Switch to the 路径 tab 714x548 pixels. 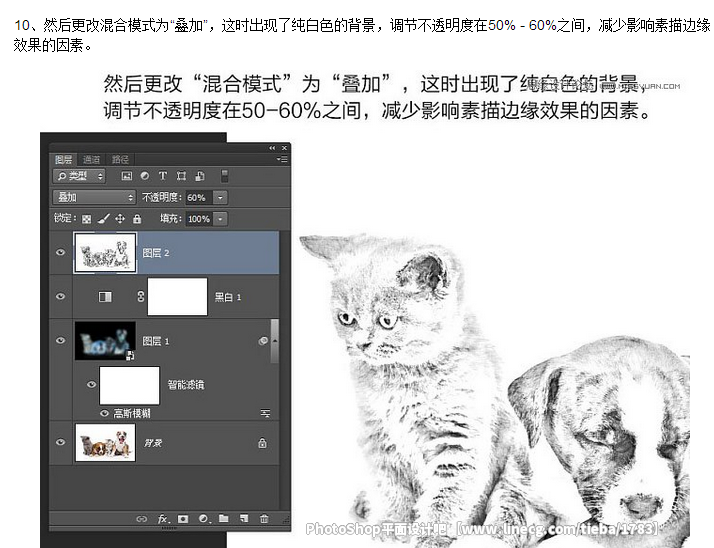click(120, 159)
